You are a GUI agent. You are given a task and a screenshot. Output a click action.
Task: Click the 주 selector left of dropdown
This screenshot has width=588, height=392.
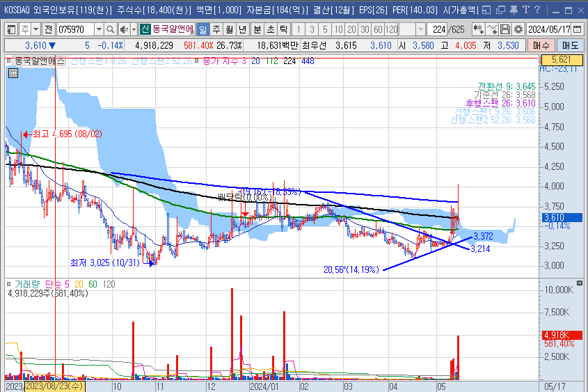(25, 29)
